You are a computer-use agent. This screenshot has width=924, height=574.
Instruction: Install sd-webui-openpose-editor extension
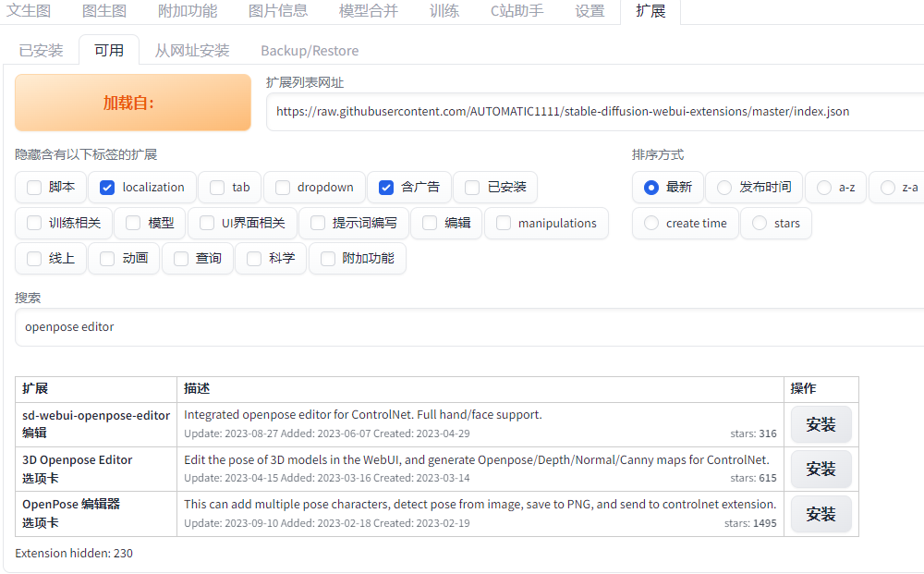821,423
